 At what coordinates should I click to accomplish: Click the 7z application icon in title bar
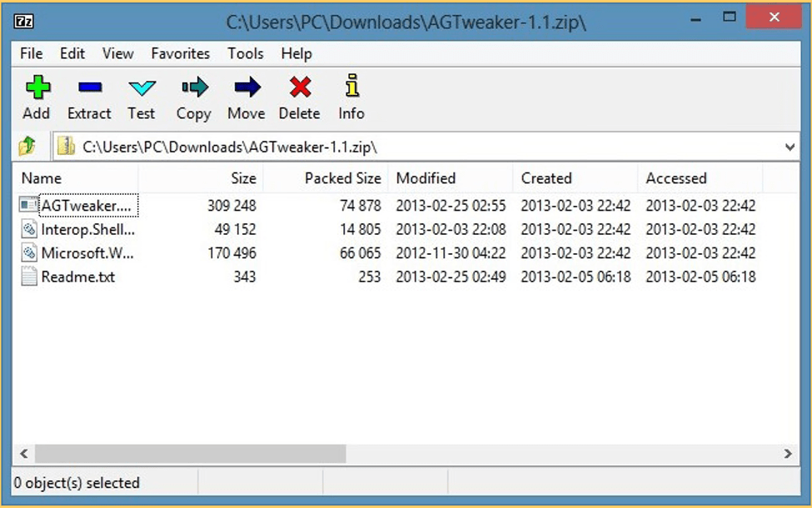pyautogui.click(x=24, y=22)
